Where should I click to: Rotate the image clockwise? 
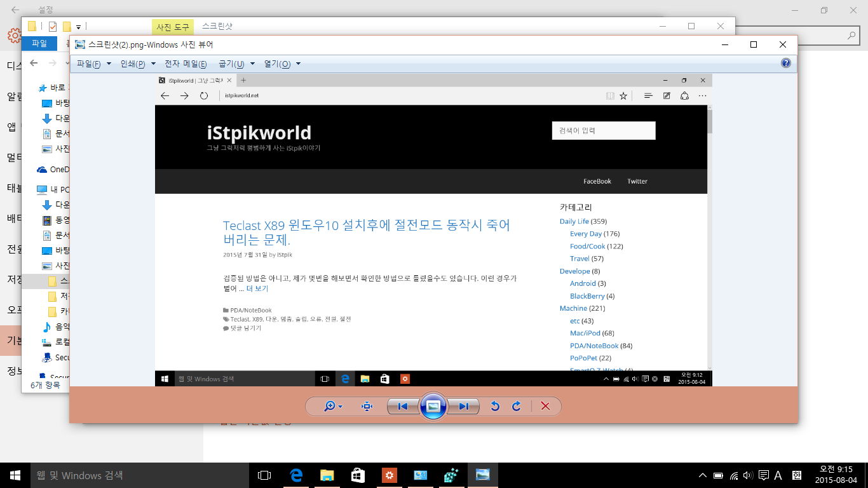516,407
